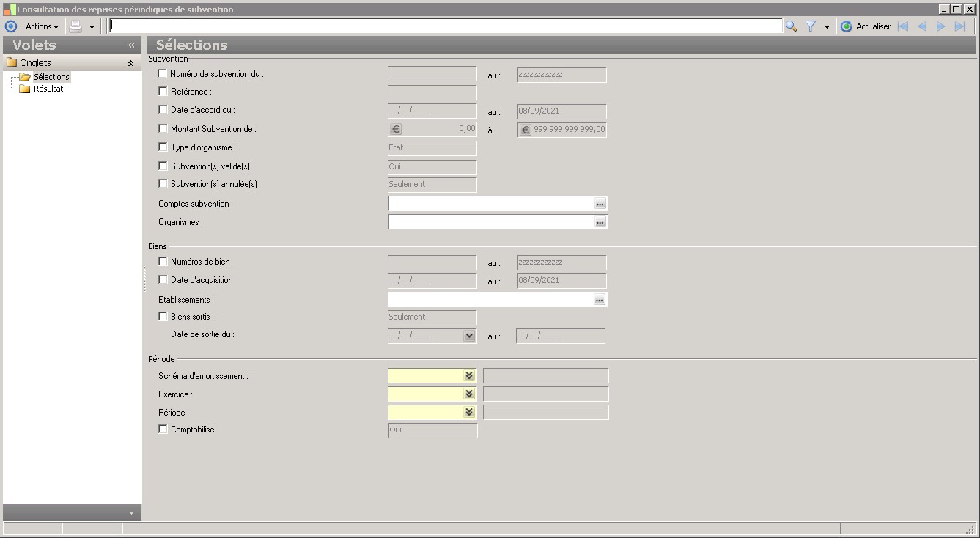
Task: Go to the next record
Action: (941, 26)
